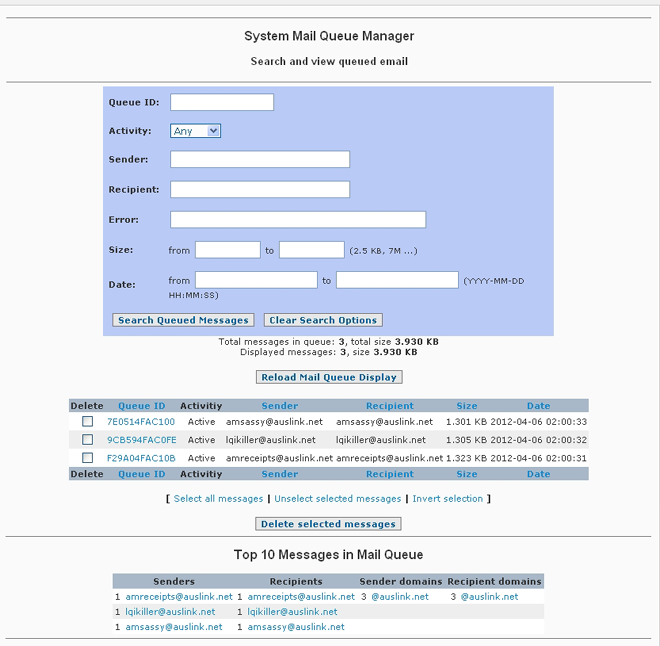Focus the Sender search field
660x646 pixels.
260,159
